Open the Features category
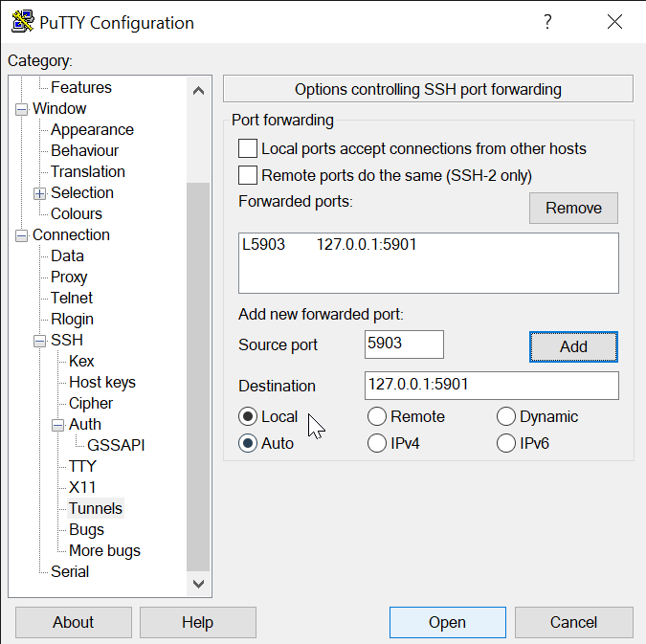 [x=81, y=87]
